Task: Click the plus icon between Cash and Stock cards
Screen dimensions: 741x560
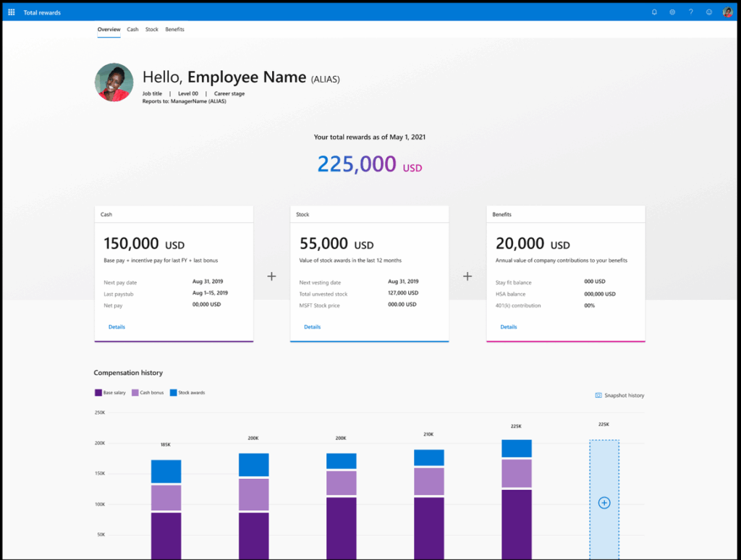Action: [271, 276]
